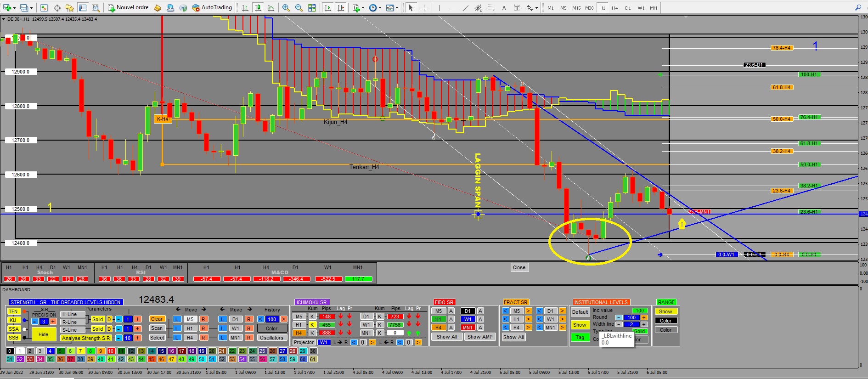
Task: Open MetaEditor yellow book icon
Action: pos(158,8)
